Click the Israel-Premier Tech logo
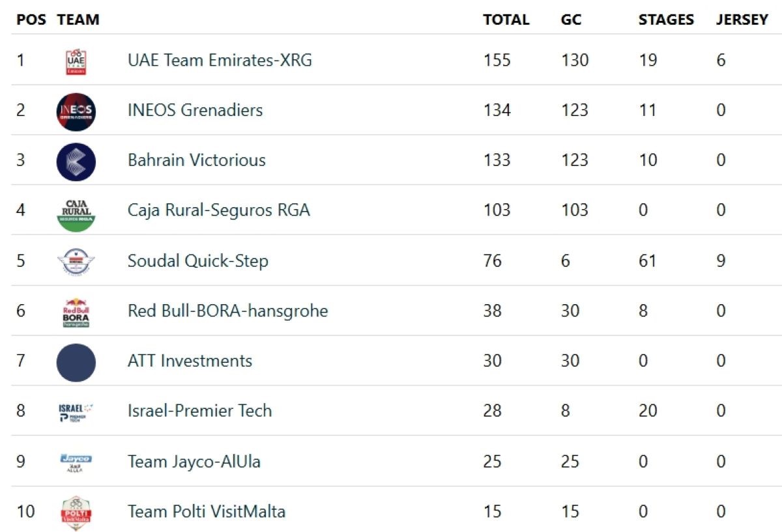 76,412
